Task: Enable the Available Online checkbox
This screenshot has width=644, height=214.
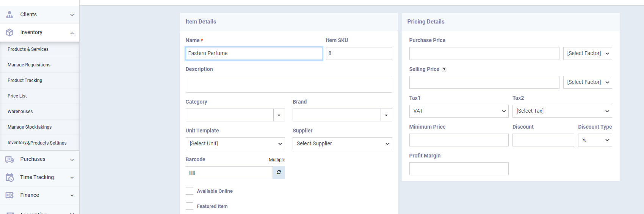Action: (x=190, y=191)
